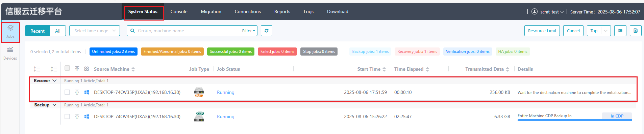
Task: Filter by Unfinished jobs: 2 items
Action: point(114,52)
